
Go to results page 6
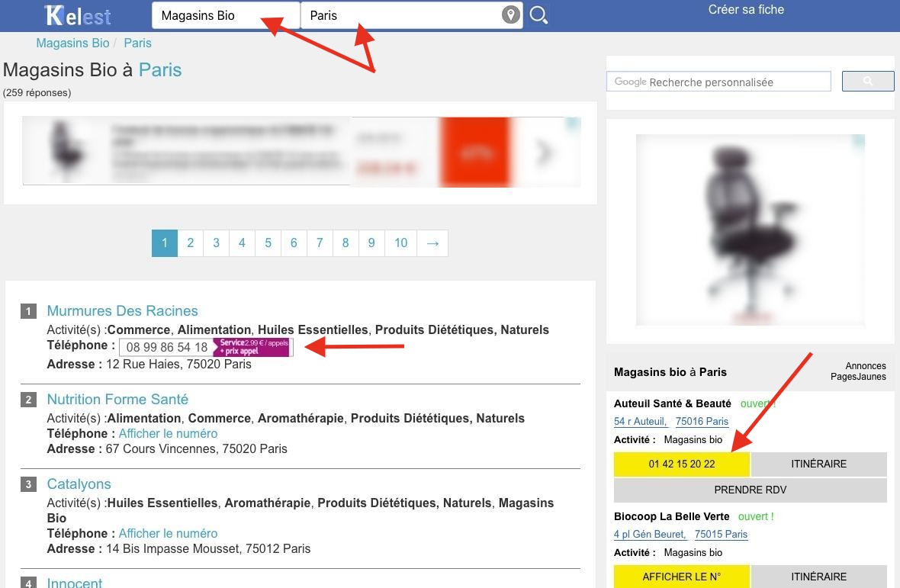pos(294,243)
